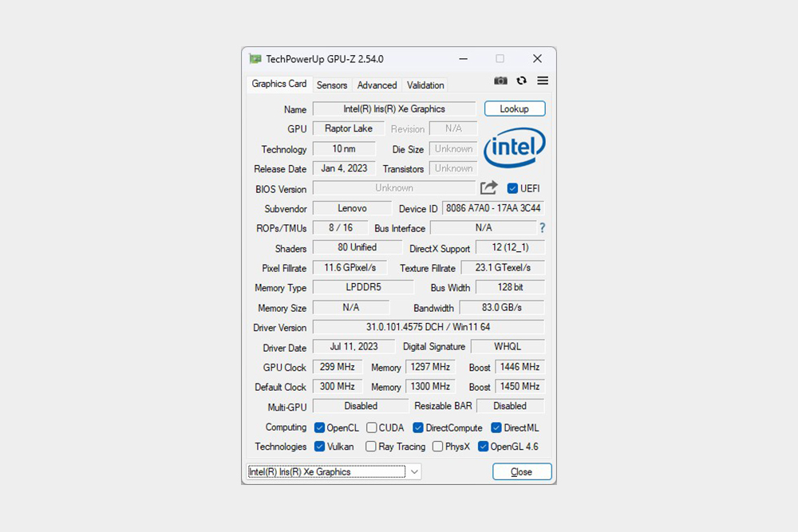
Task: Click the Shaders field 80 Unified
Action: pyautogui.click(x=358, y=248)
